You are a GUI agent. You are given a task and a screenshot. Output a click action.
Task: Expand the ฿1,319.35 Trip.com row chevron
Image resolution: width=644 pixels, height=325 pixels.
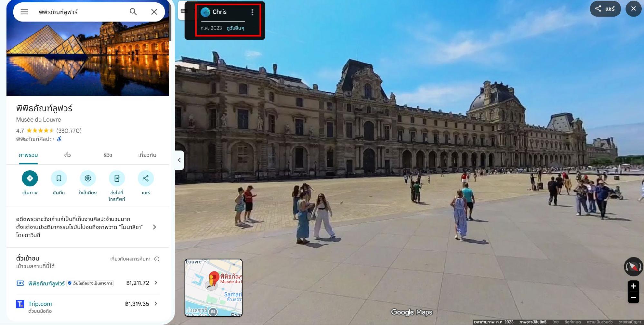156,304
